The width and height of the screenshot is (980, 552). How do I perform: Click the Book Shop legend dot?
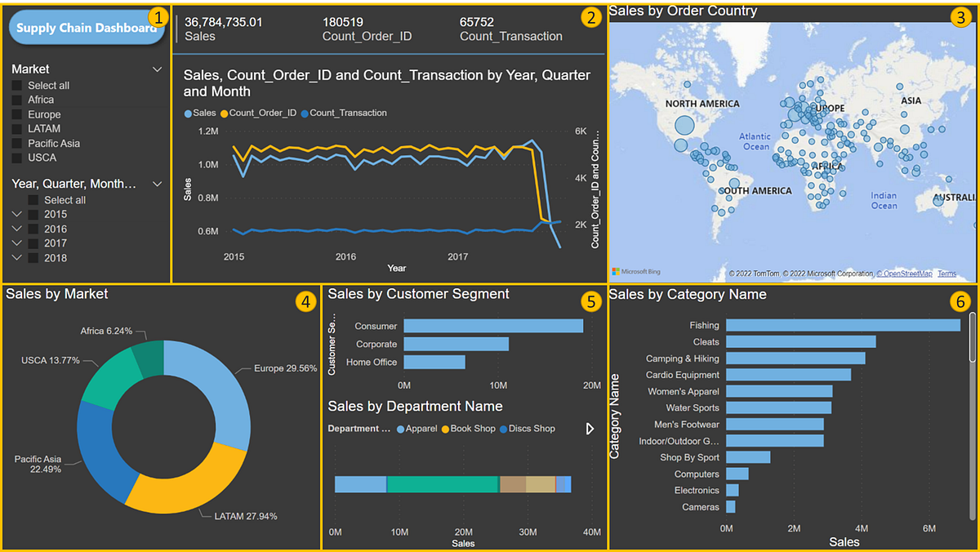[445, 429]
